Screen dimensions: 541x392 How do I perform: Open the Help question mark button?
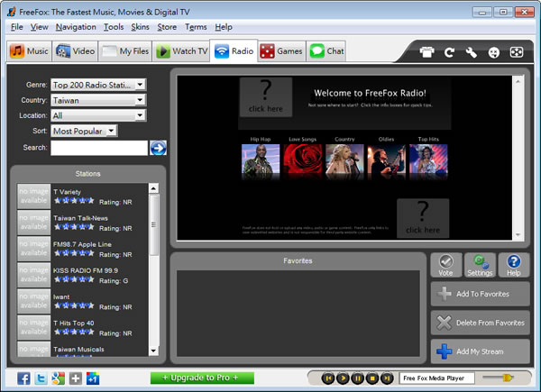point(514,265)
